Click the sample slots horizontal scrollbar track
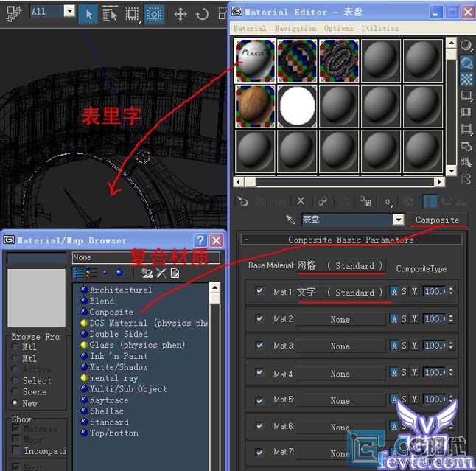476x471 pixels. (345, 182)
